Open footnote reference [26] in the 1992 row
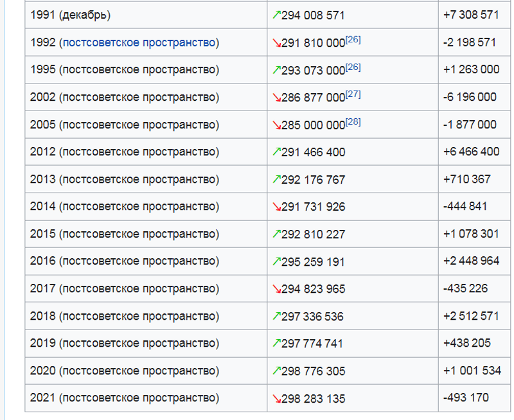 tap(353, 39)
